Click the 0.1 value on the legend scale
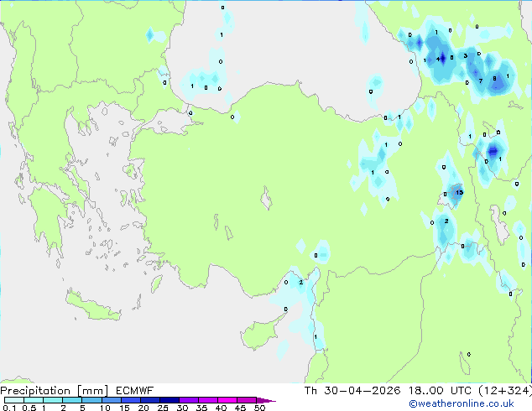Viewport: 532px width, 411px height. (x=9, y=408)
